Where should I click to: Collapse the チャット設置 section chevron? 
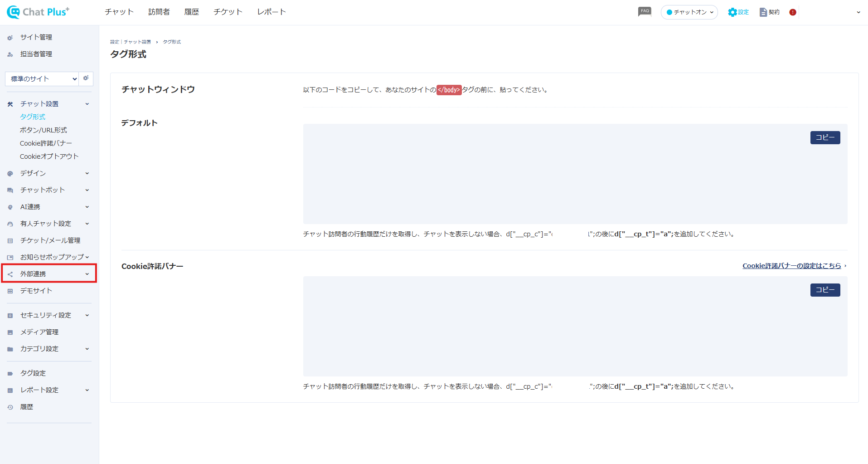pos(87,104)
